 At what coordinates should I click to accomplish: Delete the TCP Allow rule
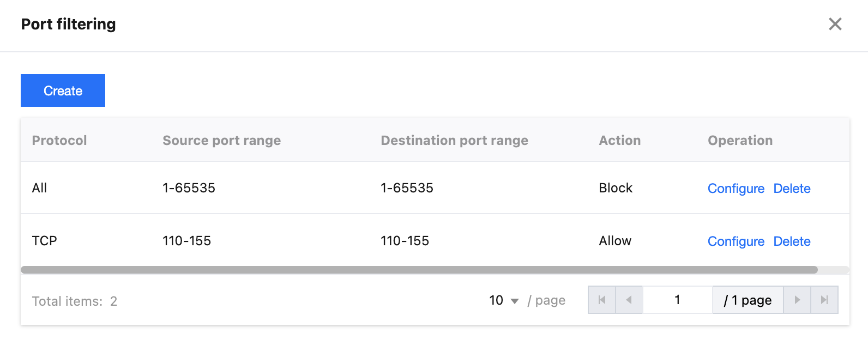792,241
